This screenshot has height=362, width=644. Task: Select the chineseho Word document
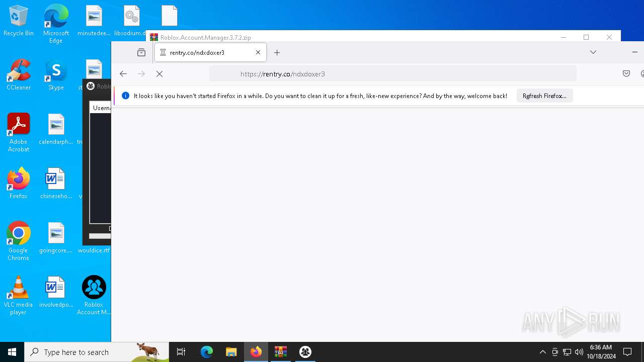tap(56, 184)
